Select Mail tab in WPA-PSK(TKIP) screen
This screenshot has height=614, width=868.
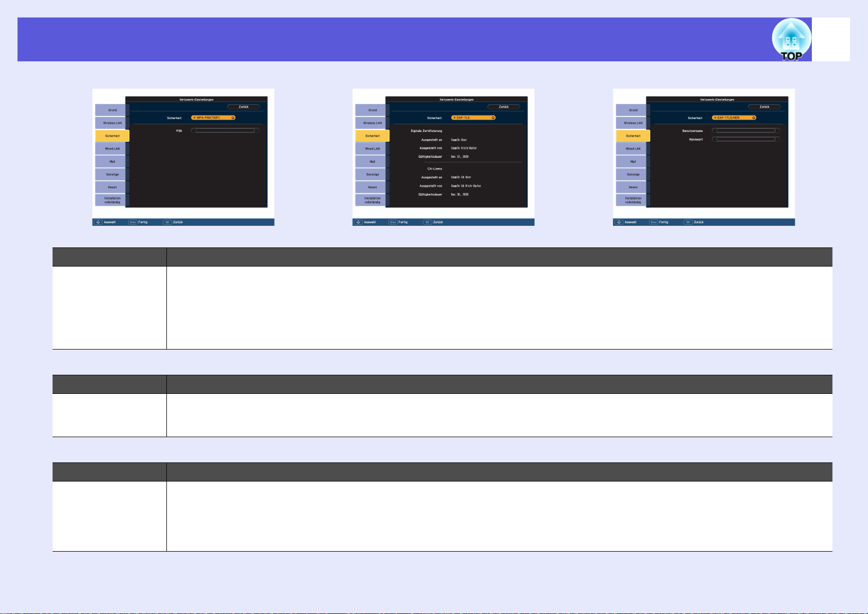pyautogui.click(x=112, y=161)
